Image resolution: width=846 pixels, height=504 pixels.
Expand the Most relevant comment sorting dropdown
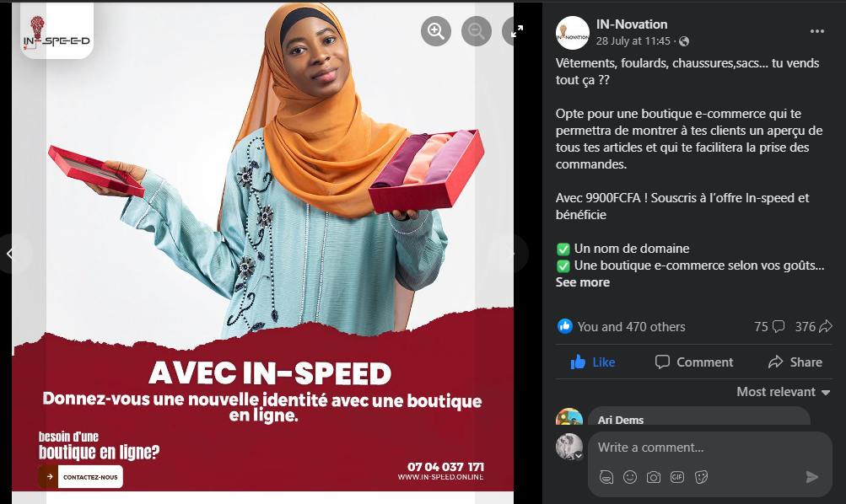783,392
